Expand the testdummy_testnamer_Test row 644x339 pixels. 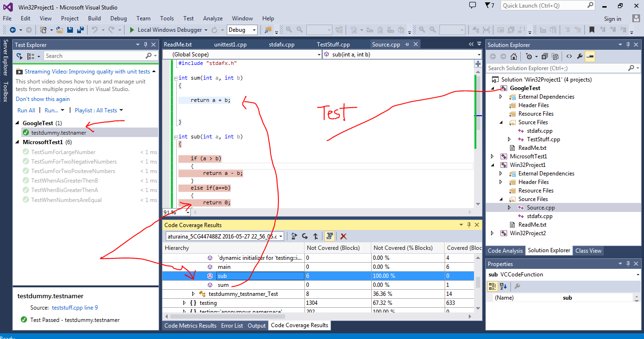click(x=193, y=294)
